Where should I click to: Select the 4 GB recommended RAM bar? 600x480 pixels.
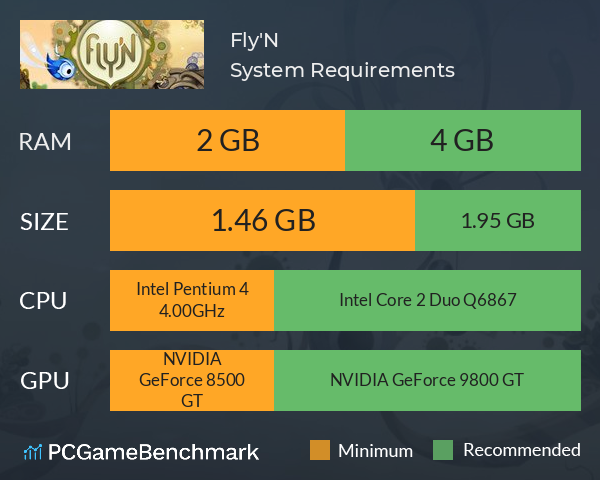click(463, 140)
